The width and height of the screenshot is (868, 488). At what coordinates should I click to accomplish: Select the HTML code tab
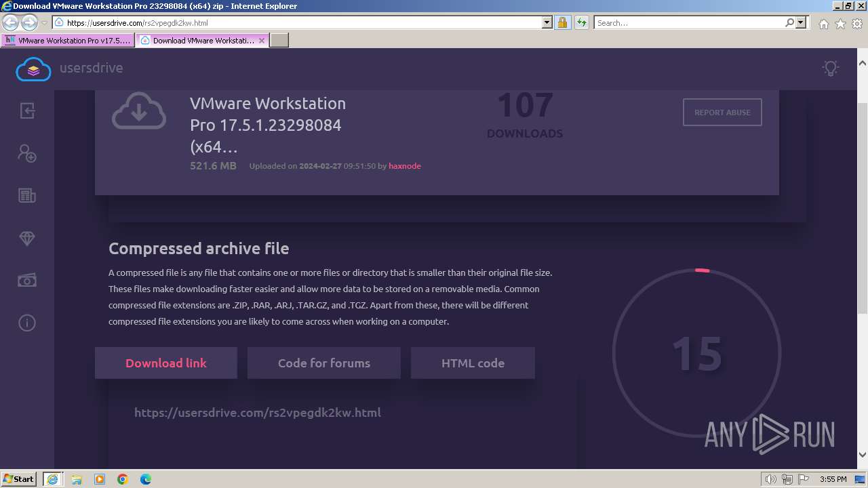(473, 363)
